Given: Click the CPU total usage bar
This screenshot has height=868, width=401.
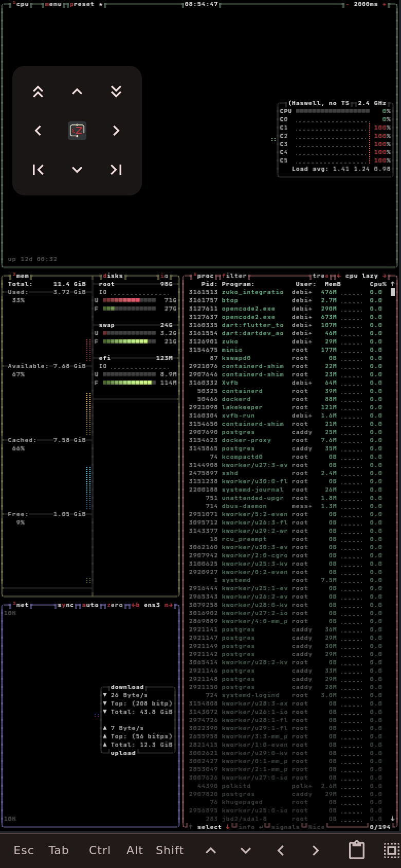Looking at the screenshot, I should click(333, 111).
